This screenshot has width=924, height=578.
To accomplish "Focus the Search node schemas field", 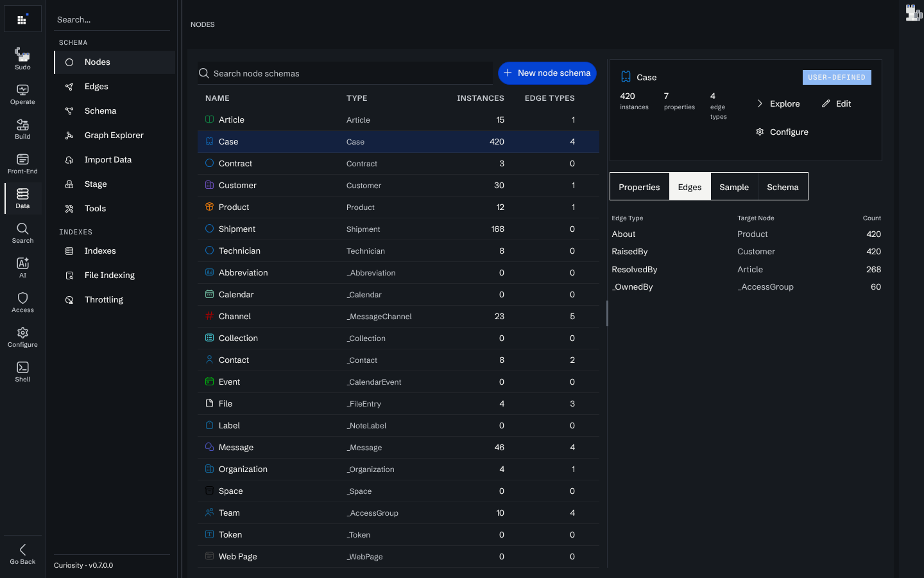I will (345, 73).
